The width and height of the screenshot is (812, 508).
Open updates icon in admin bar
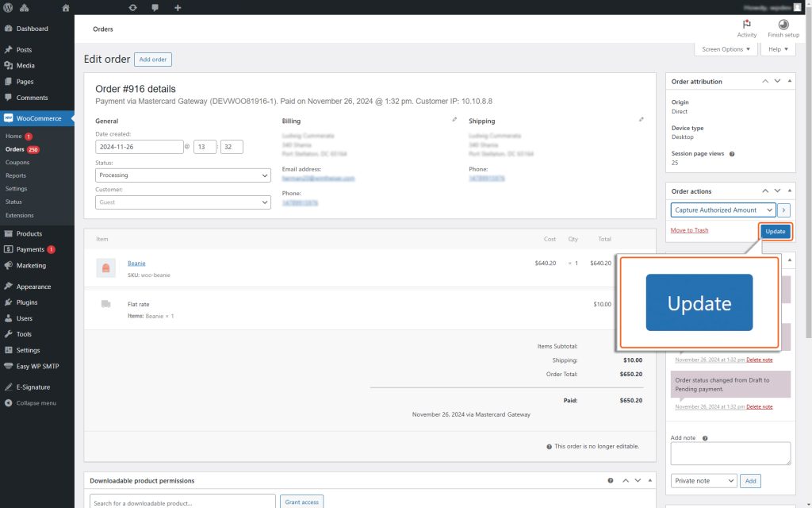(x=132, y=8)
